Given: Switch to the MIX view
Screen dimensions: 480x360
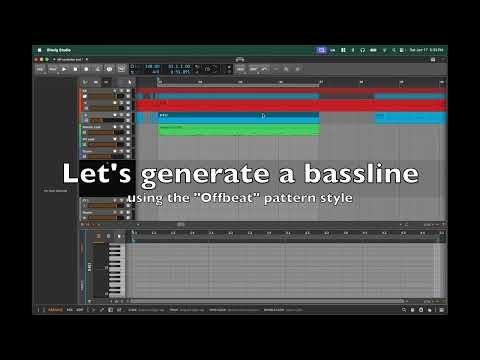Looking at the screenshot, I should [70, 310].
